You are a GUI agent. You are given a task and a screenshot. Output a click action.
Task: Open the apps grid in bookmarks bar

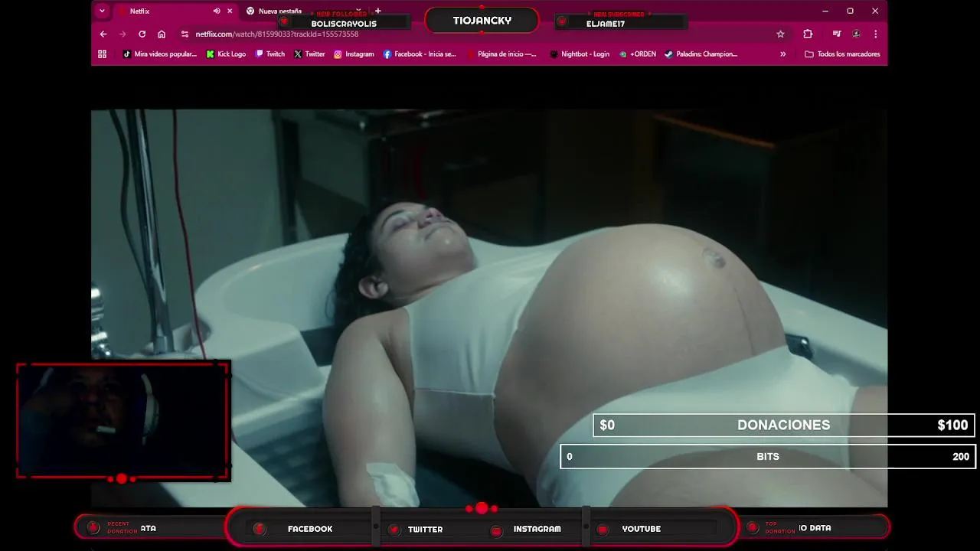(102, 54)
